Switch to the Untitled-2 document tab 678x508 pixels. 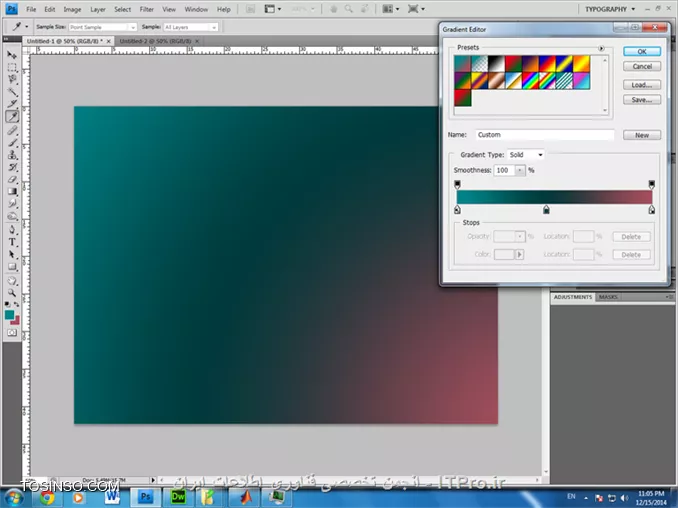tap(155, 41)
